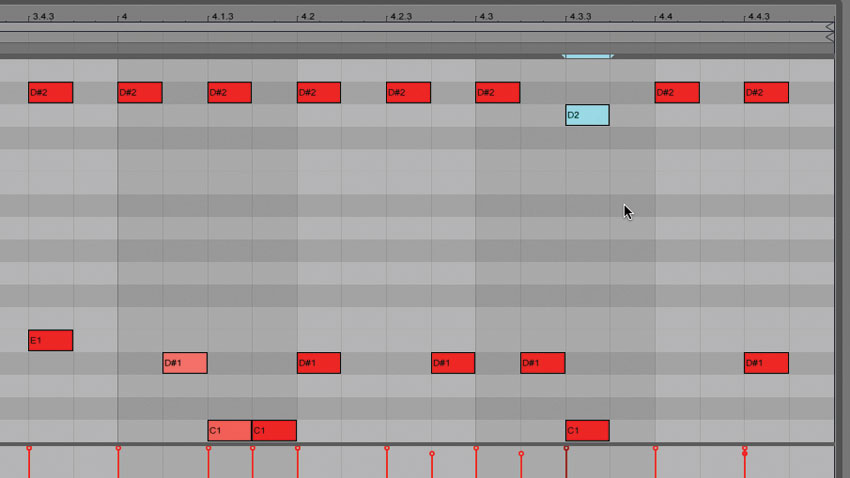This screenshot has width=850, height=478.
Task: Select the D#1 note at beat 4.4.3
Action: (x=767, y=363)
